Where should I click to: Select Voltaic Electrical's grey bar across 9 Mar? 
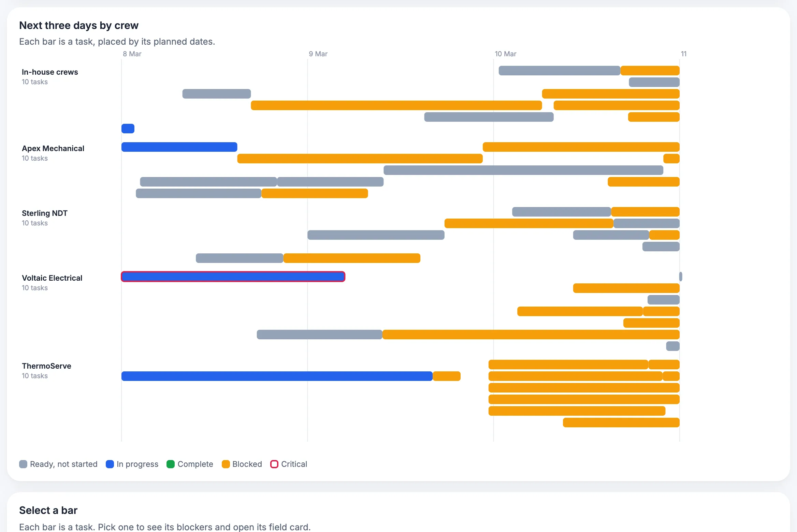click(319, 335)
